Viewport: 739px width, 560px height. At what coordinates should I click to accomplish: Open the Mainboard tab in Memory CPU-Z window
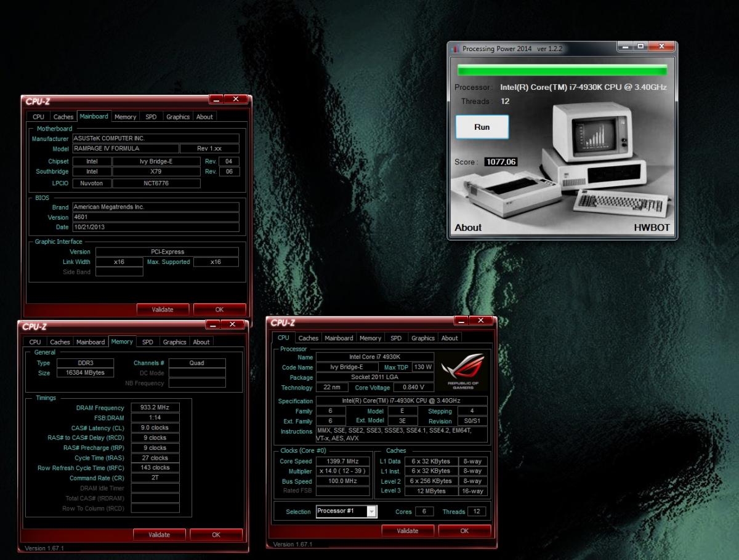tap(91, 342)
